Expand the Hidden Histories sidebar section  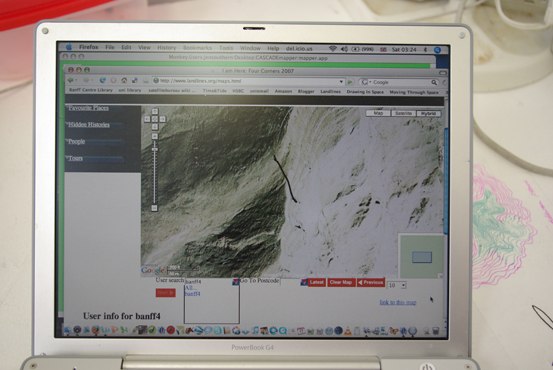89,125
